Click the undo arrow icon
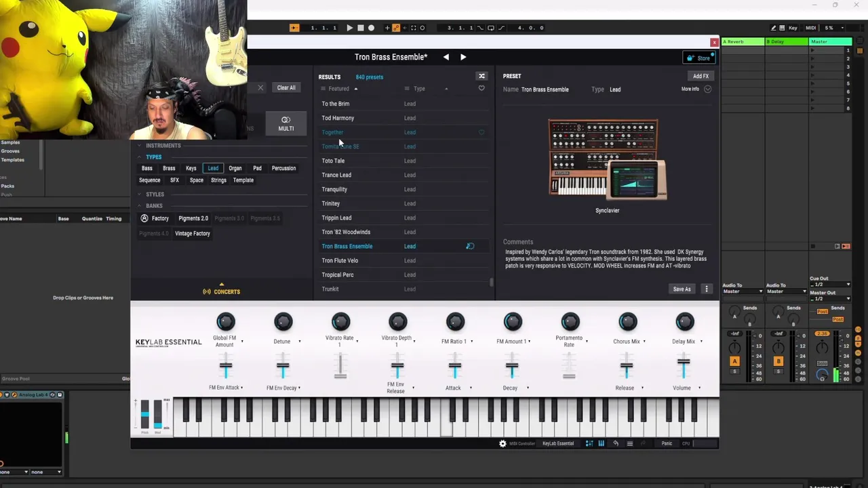Viewport: 868px width, 488px height. pyautogui.click(x=616, y=443)
